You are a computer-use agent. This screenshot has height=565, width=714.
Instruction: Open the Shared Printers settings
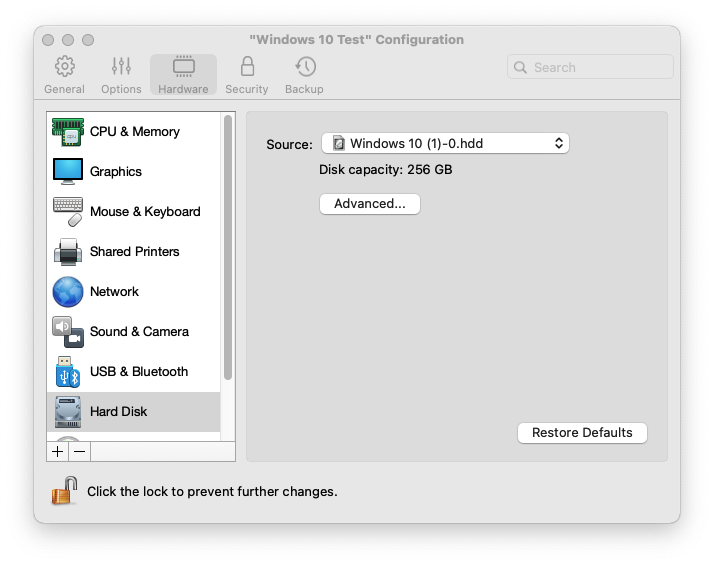(134, 252)
